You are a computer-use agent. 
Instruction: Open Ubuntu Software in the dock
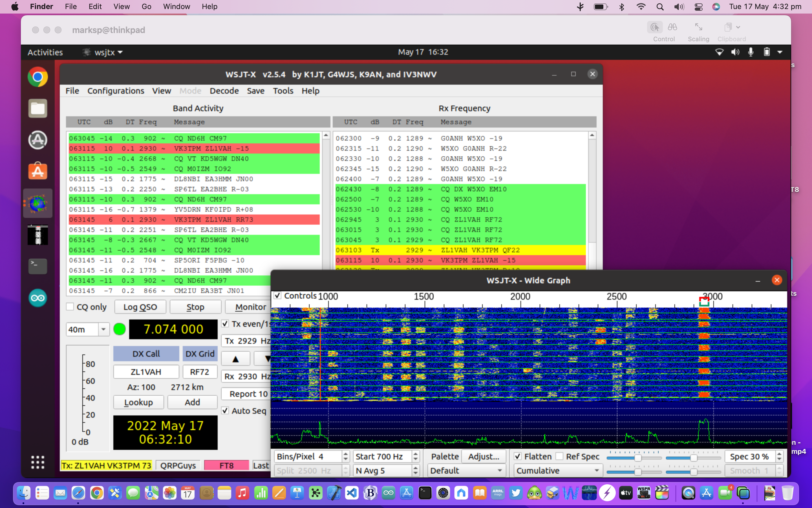click(x=37, y=171)
